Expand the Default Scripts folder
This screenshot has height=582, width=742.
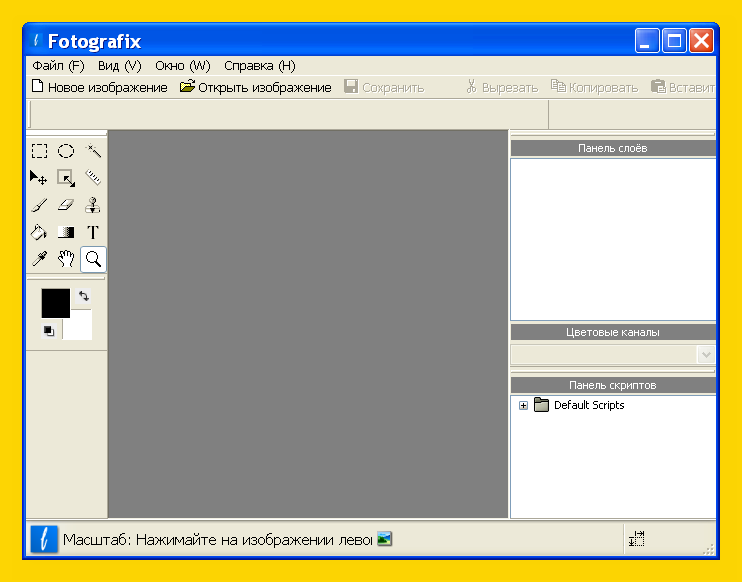523,406
